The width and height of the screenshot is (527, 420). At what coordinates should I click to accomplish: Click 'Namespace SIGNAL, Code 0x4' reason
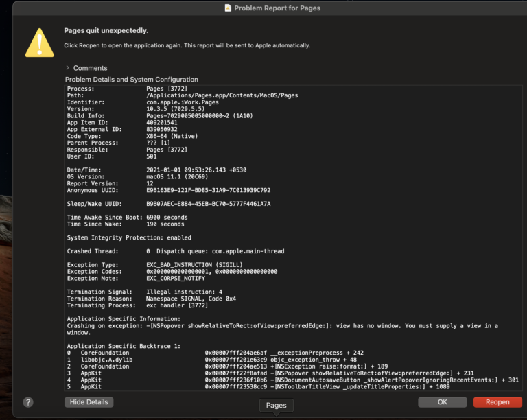click(191, 299)
